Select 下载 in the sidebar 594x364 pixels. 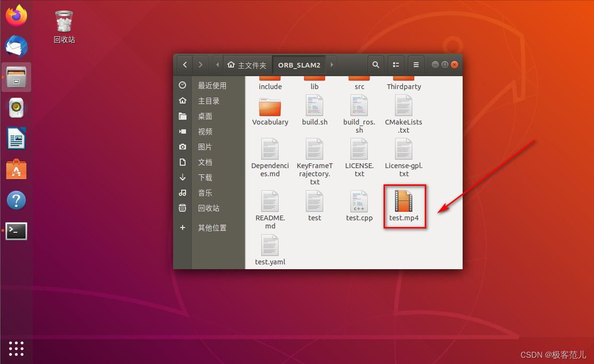tap(209, 177)
